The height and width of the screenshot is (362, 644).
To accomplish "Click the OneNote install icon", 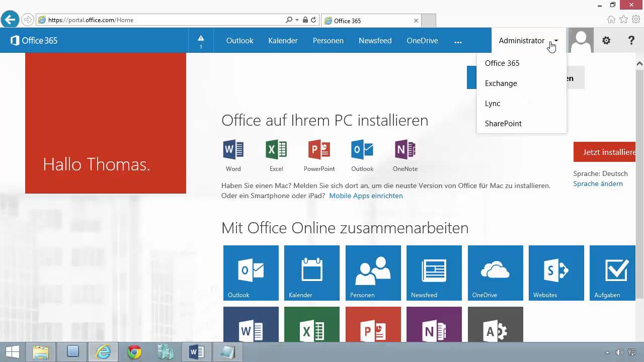I will click(x=405, y=150).
